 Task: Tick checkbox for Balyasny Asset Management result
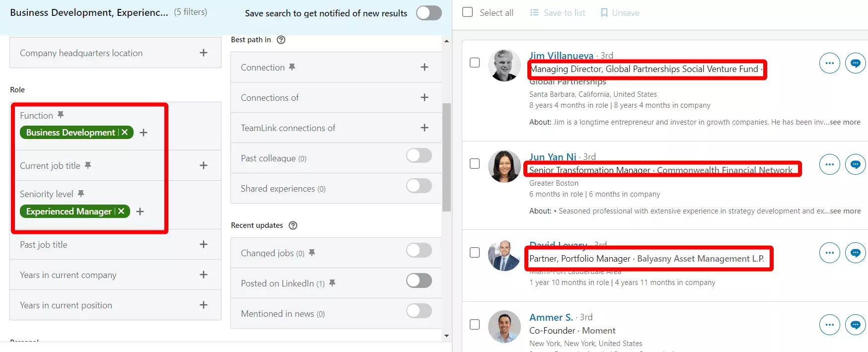pos(475,252)
